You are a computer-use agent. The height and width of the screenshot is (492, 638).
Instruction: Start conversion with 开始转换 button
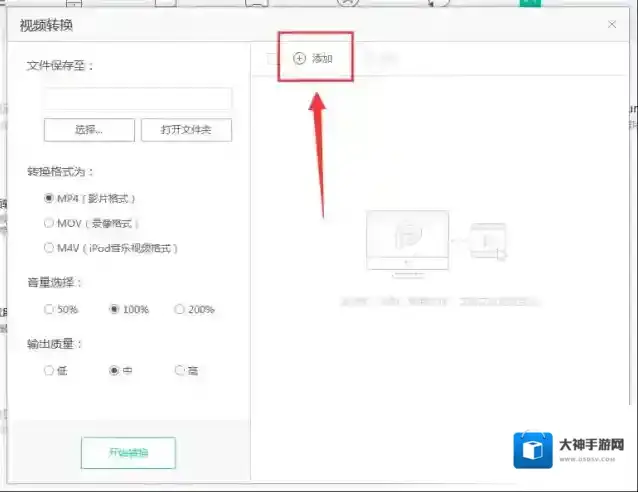[x=128, y=453]
